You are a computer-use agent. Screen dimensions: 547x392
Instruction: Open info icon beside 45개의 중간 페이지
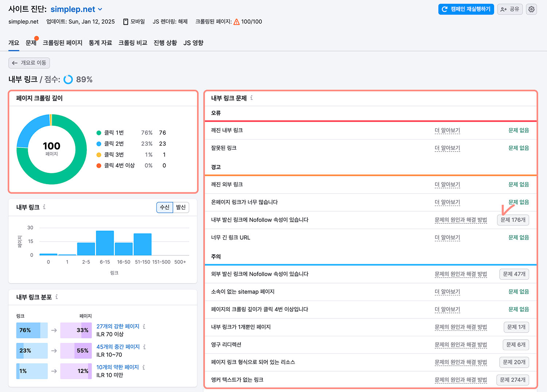tap(144, 347)
